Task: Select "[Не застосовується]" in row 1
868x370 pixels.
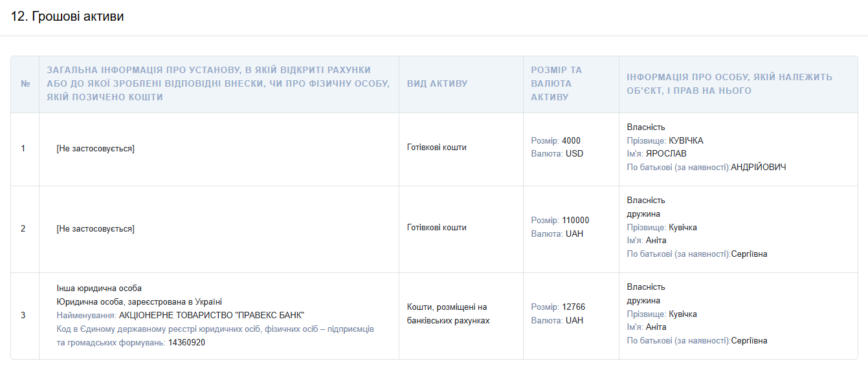Action: tap(95, 149)
